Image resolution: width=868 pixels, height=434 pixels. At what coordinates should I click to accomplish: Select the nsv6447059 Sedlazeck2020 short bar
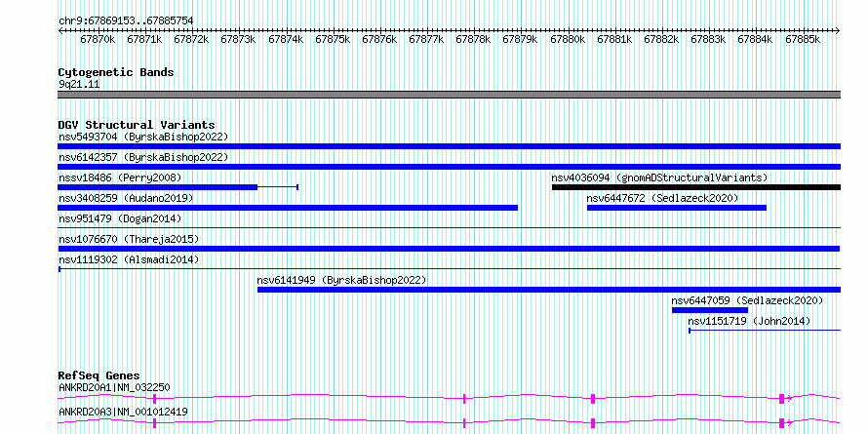pos(710,310)
